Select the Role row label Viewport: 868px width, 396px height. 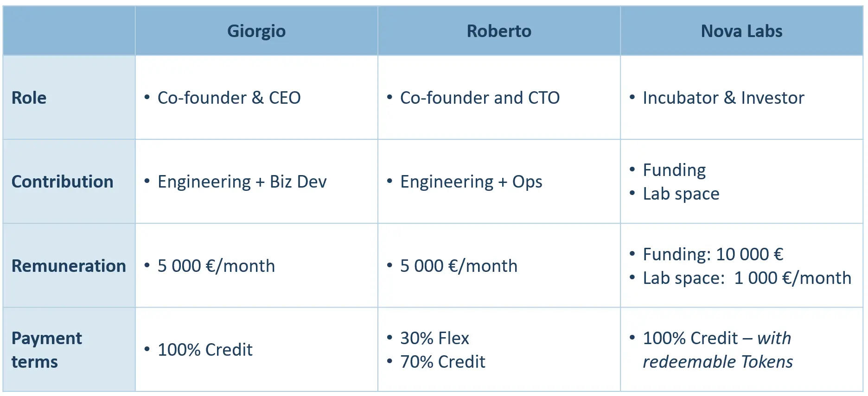click(x=29, y=98)
